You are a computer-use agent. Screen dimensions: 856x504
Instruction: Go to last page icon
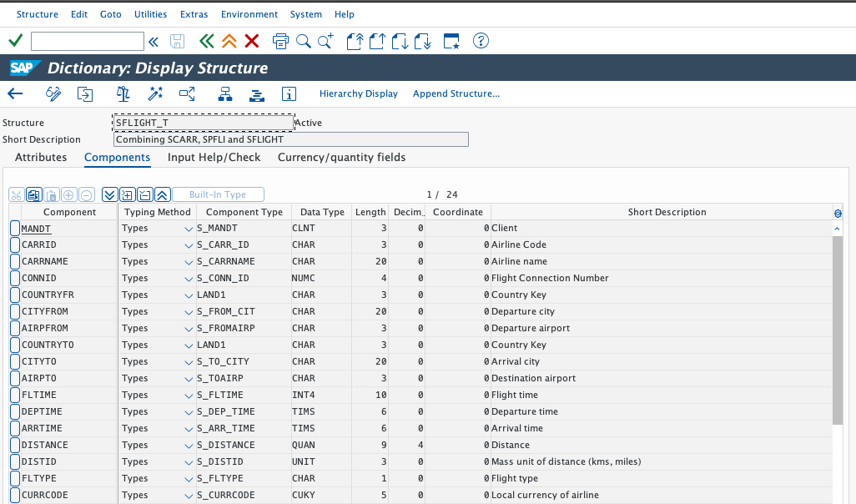click(x=423, y=41)
